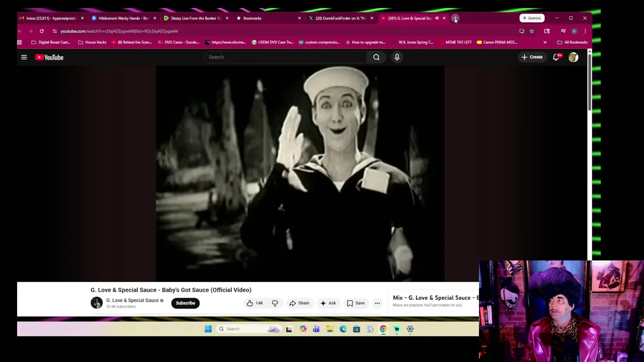This screenshot has height=362, width=644.
Task: Start voice search with the microphone icon
Action: pyautogui.click(x=397, y=57)
